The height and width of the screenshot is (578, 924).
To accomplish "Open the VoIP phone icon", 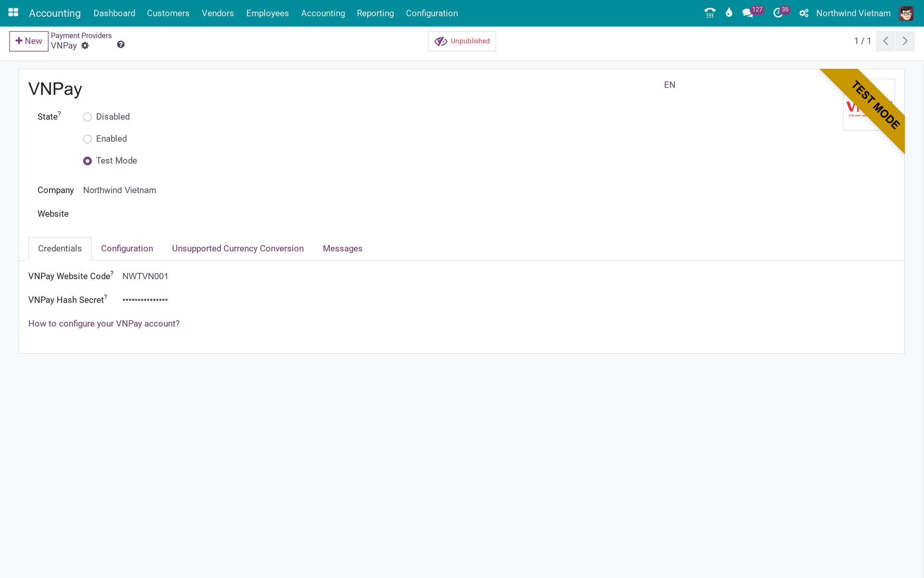I will tap(710, 13).
